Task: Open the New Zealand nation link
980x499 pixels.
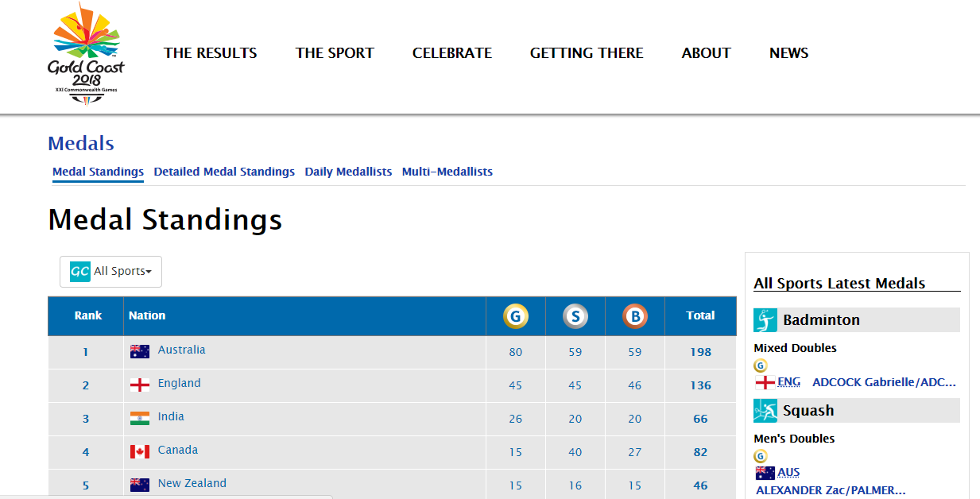Action: pyautogui.click(x=192, y=483)
